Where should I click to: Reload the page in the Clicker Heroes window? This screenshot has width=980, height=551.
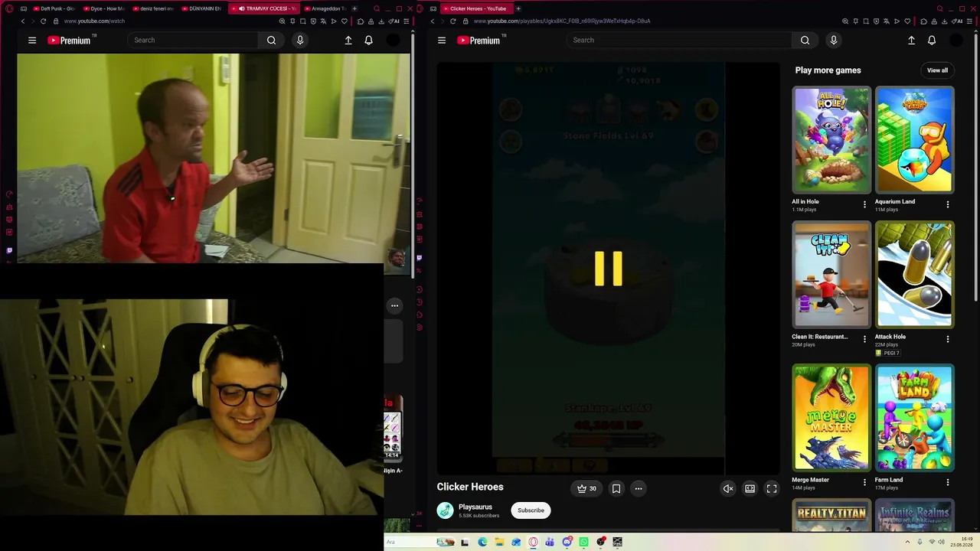point(453,21)
